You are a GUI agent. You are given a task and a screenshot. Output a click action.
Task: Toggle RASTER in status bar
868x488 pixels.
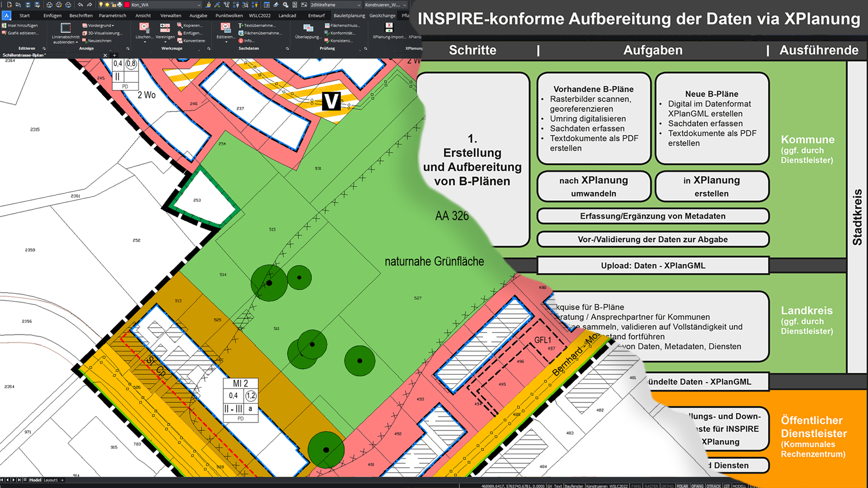(x=651, y=486)
